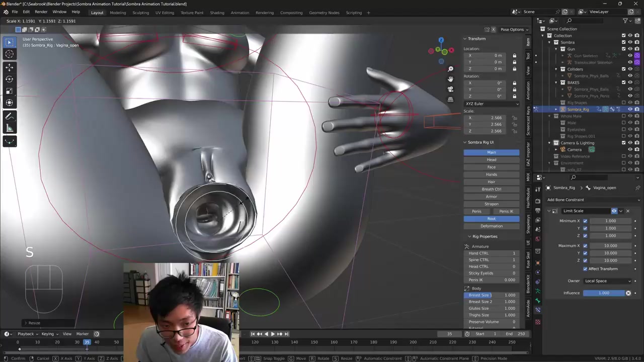Click the zoom magnifier icon in viewport
The height and width of the screenshot is (362, 644).
point(450,69)
